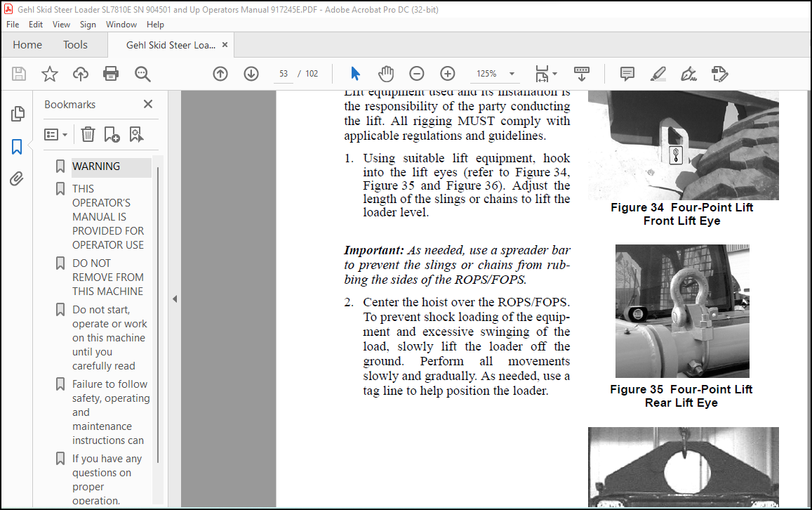Open the Help menu
The image size is (812, 510).
155,25
